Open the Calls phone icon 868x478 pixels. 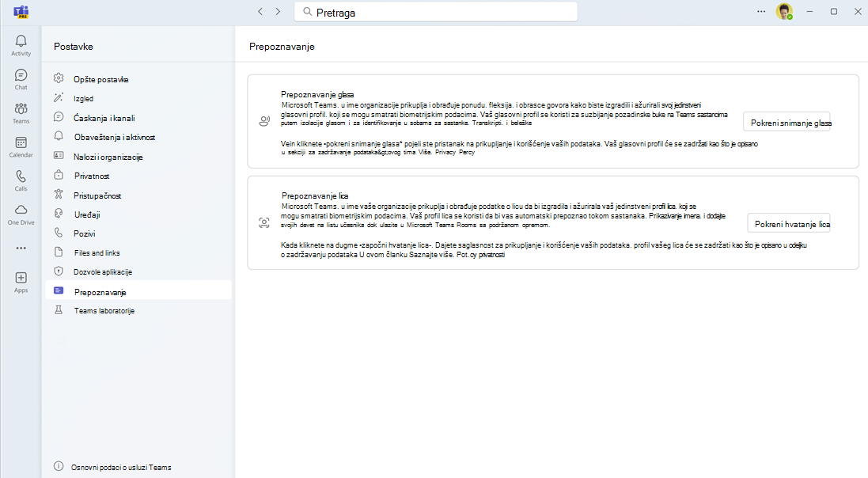(x=21, y=176)
